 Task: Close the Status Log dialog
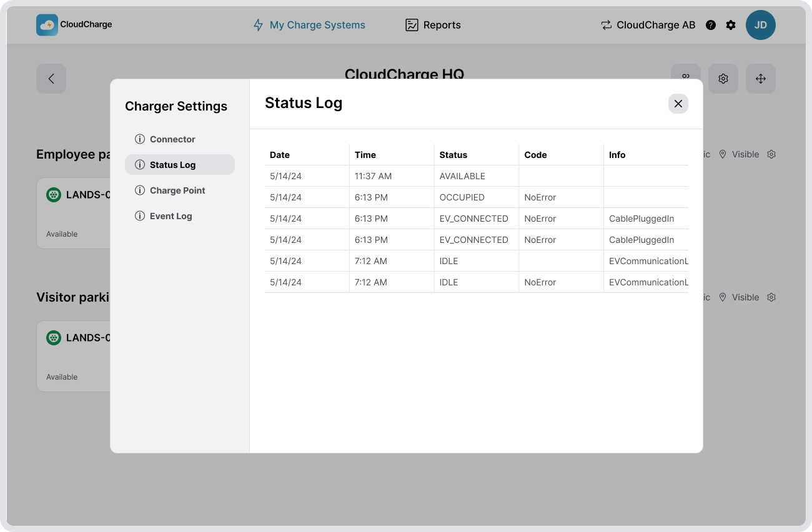678,104
